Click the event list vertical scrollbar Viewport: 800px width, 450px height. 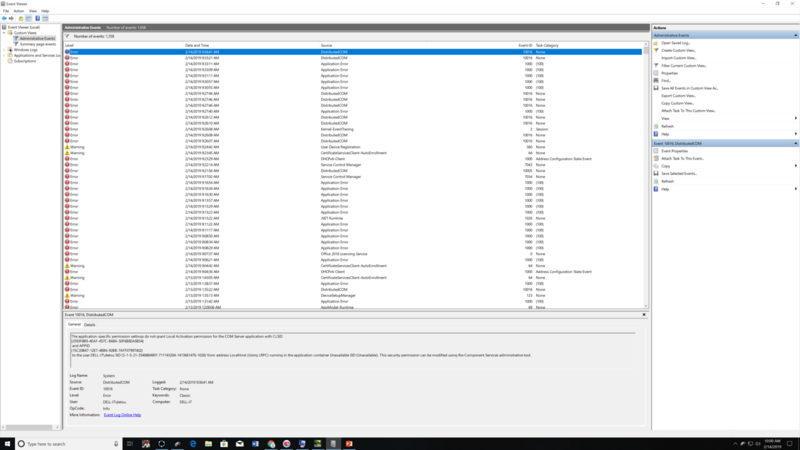pyautogui.click(x=646, y=175)
